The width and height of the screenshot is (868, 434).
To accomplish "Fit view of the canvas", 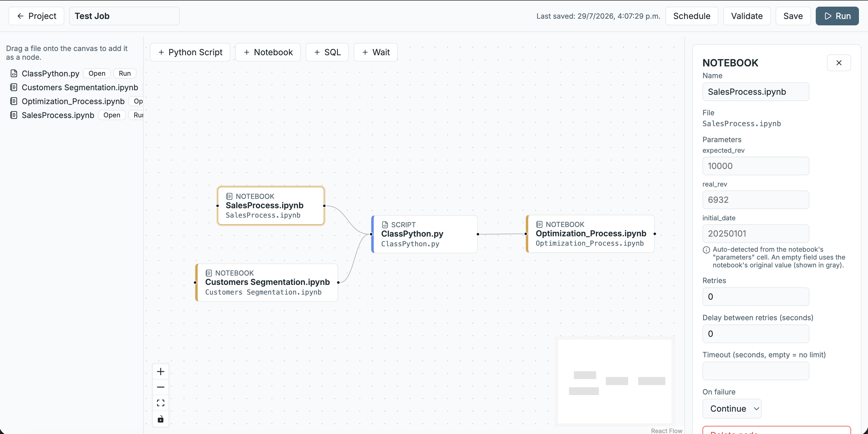I will coord(161,403).
